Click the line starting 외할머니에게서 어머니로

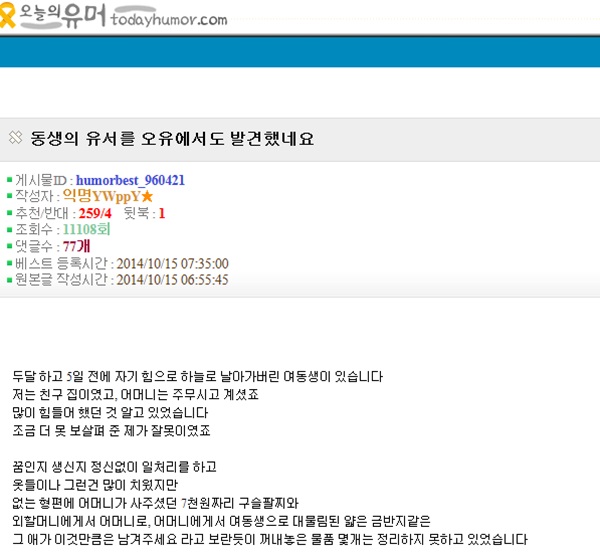(222, 521)
